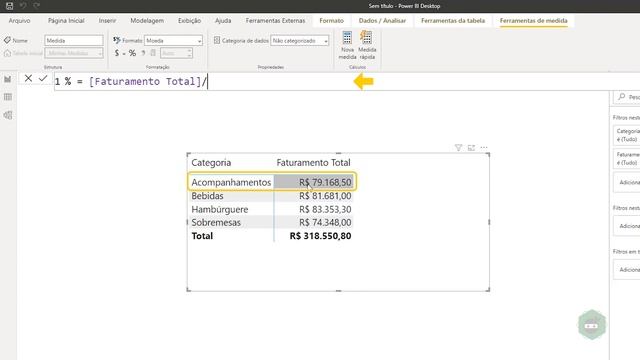Click the save icon in title bar
Viewport: 640px width, 360px height.
9,6
